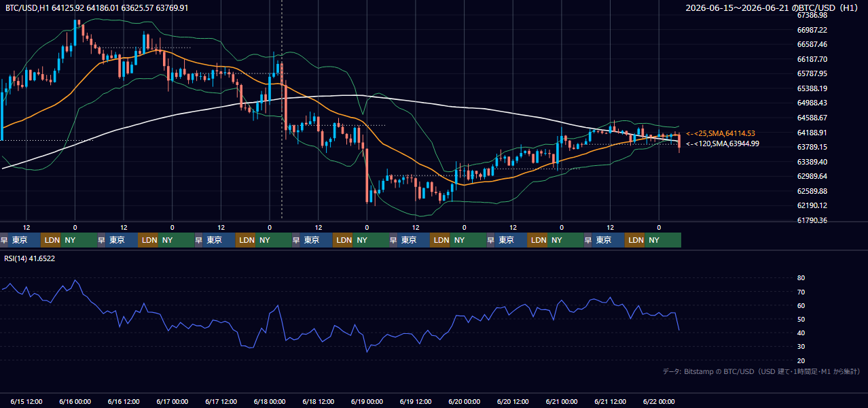Click the 6/19 00:00 date axis label
Image resolution: width=868 pixels, height=408 pixels.
click(x=367, y=401)
